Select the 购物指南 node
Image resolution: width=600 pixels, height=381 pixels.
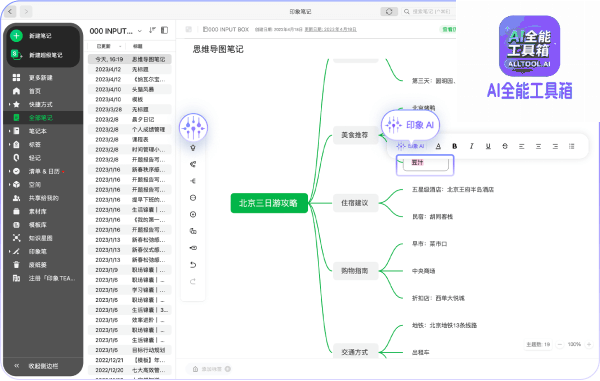pyautogui.click(x=355, y=271)
